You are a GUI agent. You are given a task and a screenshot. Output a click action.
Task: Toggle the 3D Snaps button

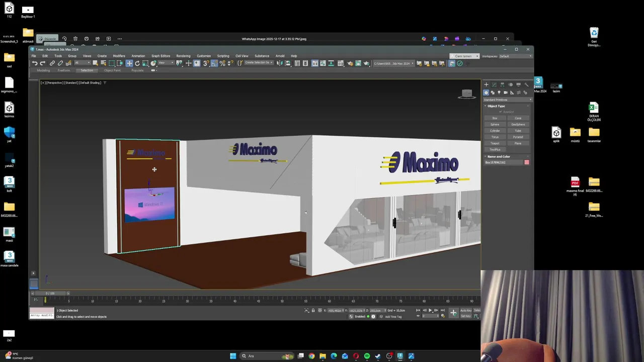point(206,63)
